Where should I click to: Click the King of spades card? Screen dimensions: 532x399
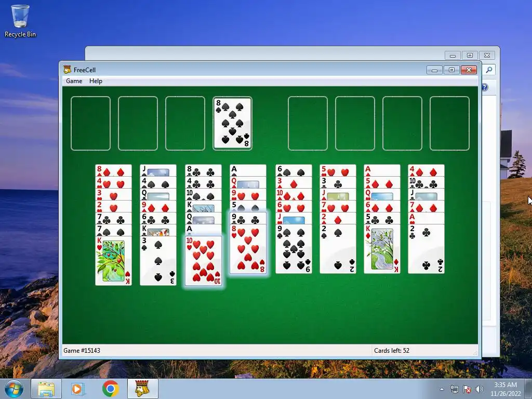pyautogui.click(x=203, y=206)
